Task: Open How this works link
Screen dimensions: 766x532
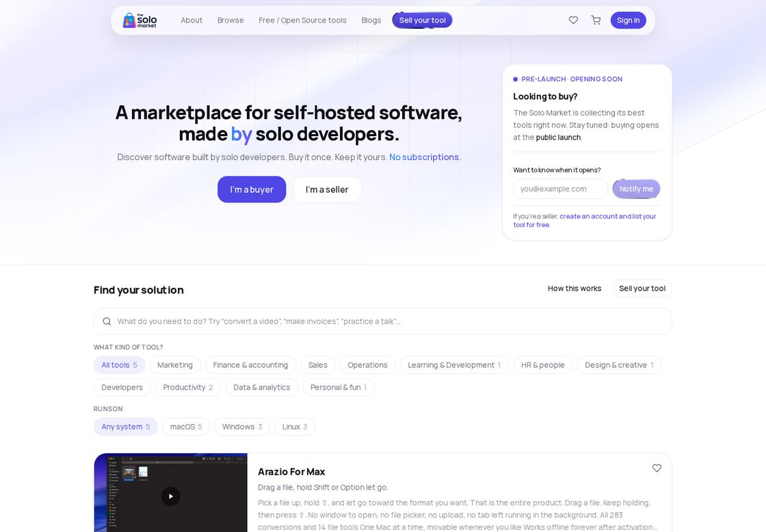Action: click(574, 289)
